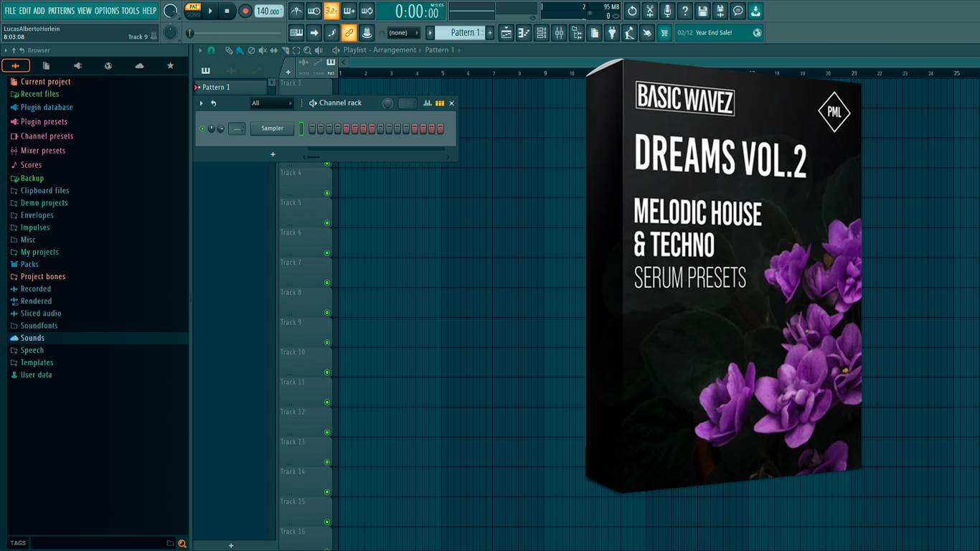
Task: Switch to the Browser cloud tab
Action: tap(139, 66)
